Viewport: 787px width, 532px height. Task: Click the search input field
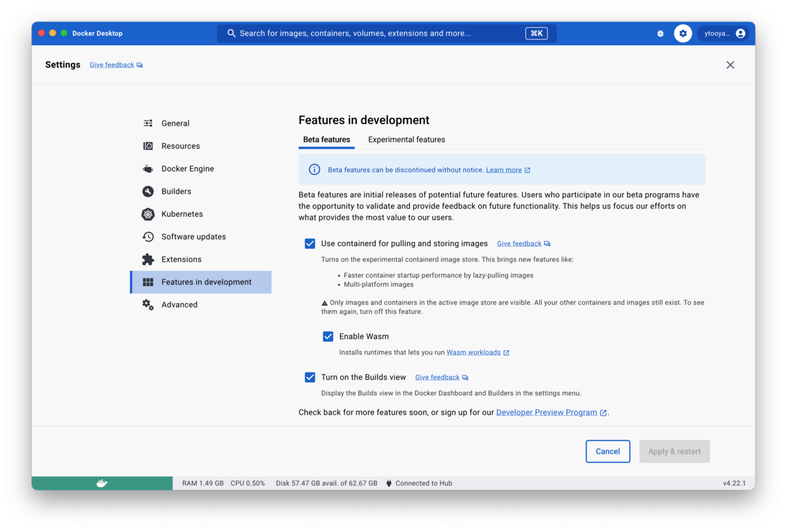pos(387,33)
